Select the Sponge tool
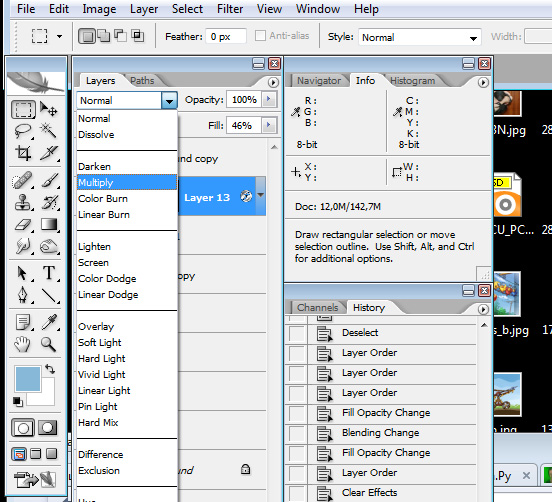 49,246
